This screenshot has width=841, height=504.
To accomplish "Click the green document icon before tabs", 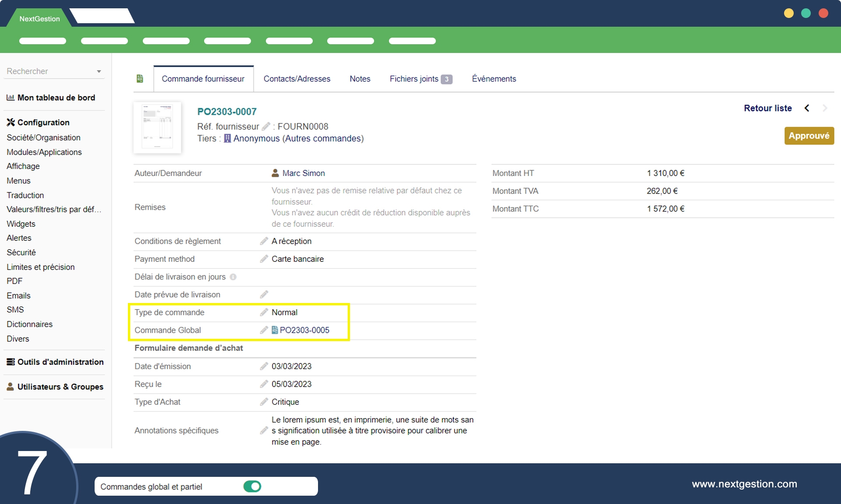I will (140, 79).
